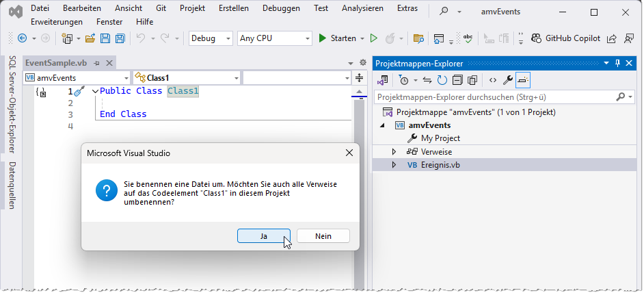The image size is (644, 295).
Task: Click the Projektmappen-Explorer search field
Action: pyautogui.click(x=504, y=97)
